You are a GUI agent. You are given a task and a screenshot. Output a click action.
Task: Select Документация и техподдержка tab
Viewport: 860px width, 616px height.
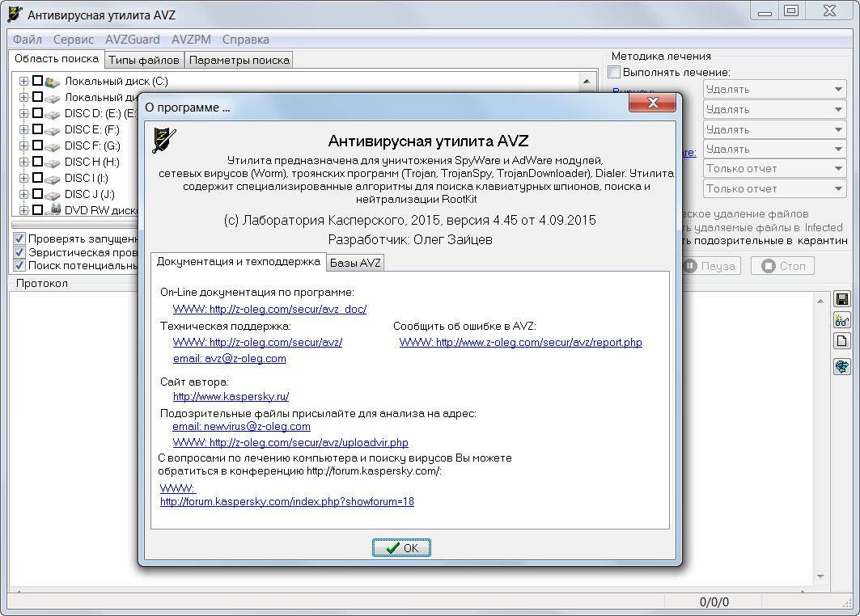coord(238,261)
